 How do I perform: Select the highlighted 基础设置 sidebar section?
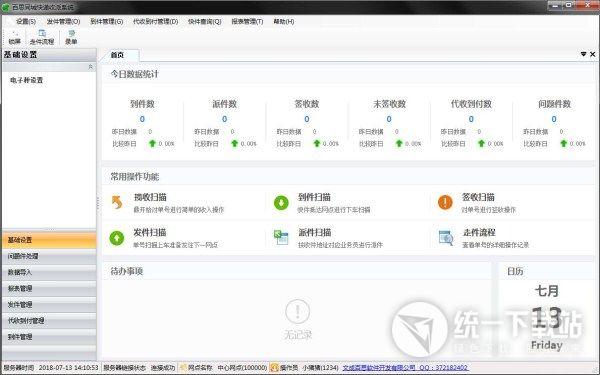pos(49,240)
